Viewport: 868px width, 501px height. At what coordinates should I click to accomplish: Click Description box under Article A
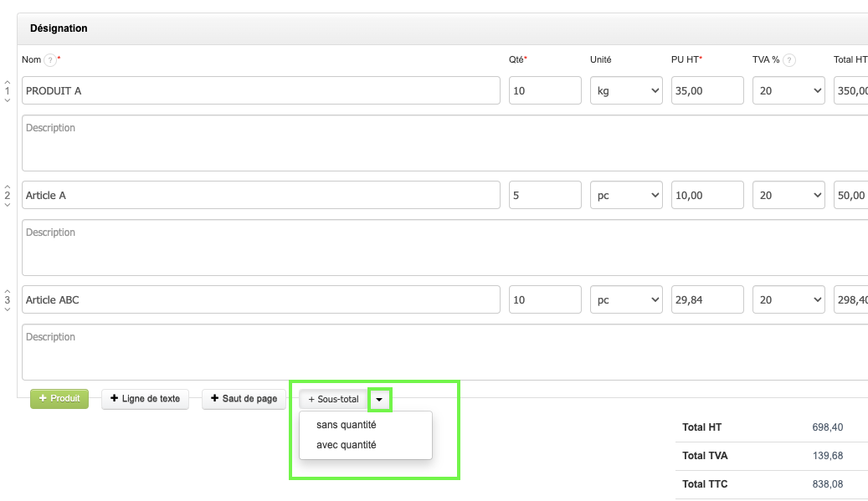click(x=444, y=248)
